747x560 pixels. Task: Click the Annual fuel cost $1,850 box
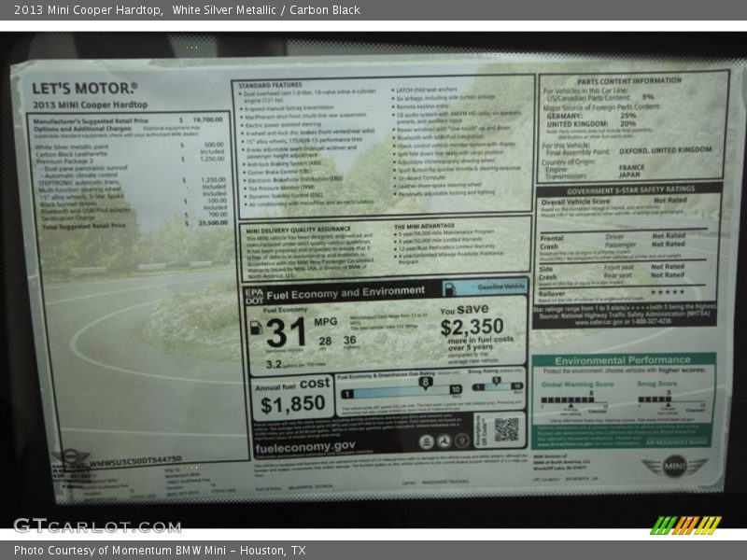pos(293,396)
